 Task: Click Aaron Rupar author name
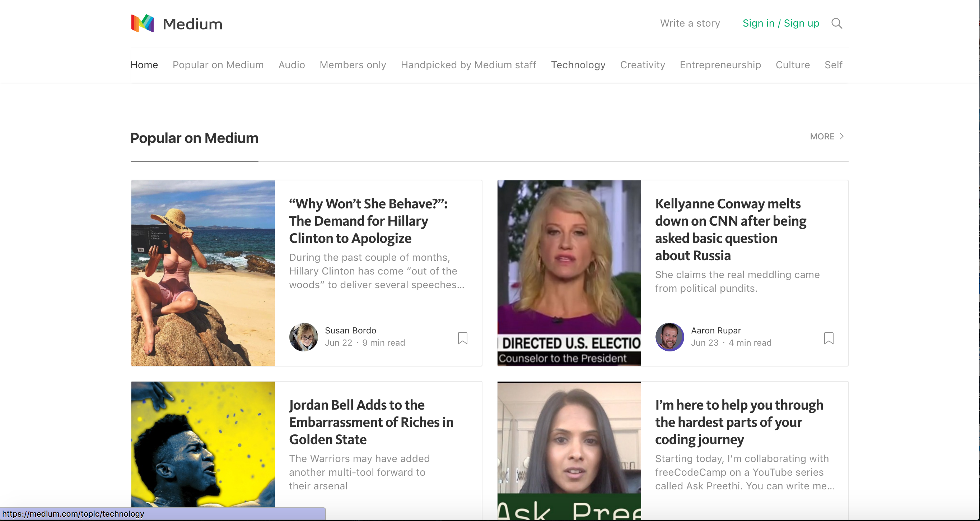716,331
